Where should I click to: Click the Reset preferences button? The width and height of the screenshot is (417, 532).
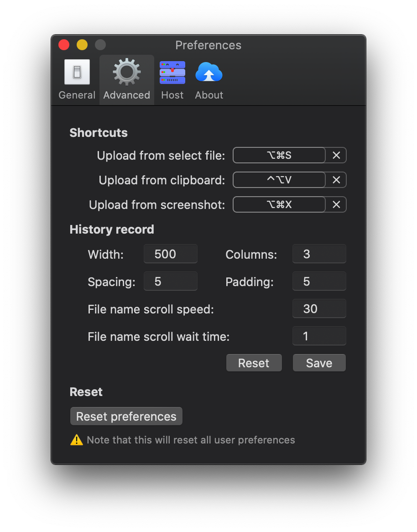click(126, 416)
